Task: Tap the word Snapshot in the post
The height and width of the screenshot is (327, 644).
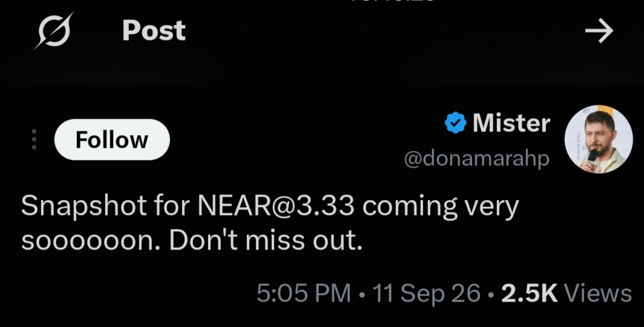Action: click(x=84, y=206)
